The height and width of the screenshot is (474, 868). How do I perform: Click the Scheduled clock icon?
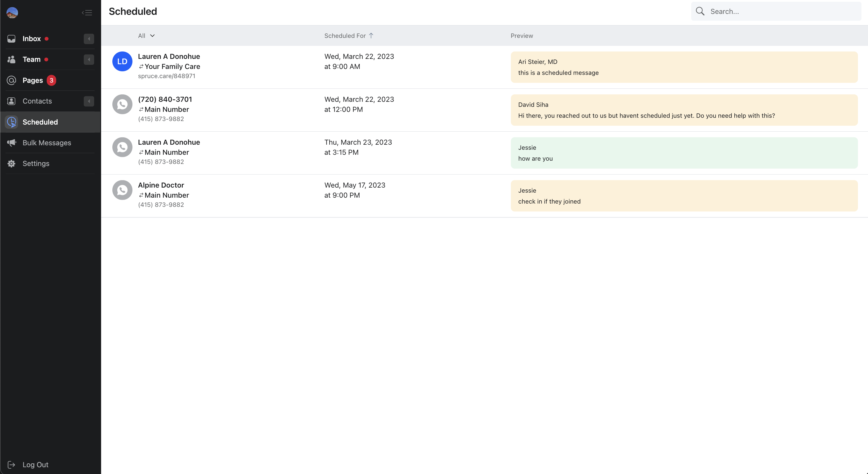pos(12,122)
